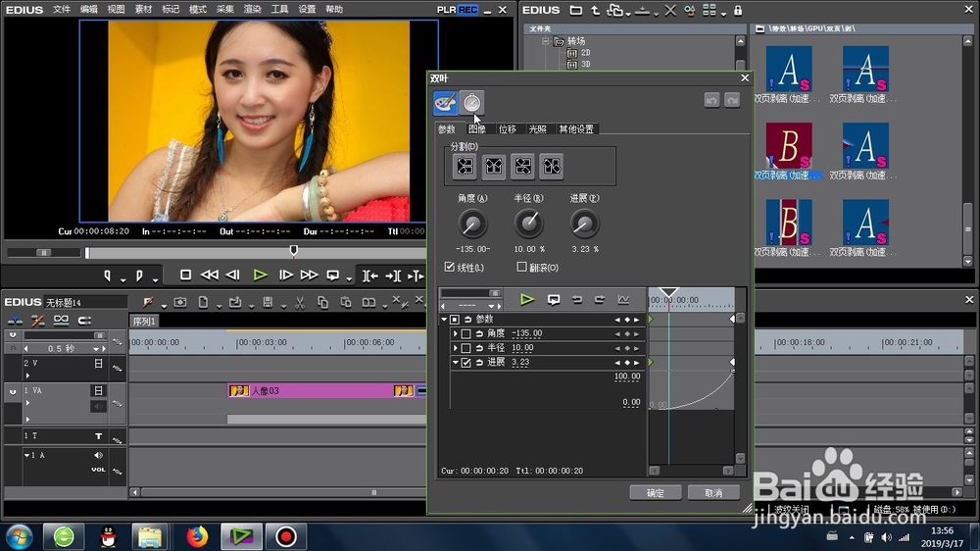Click fast forward in the player controls
The height and width of the screenshot is (551, 980).
tap(310, 275)
